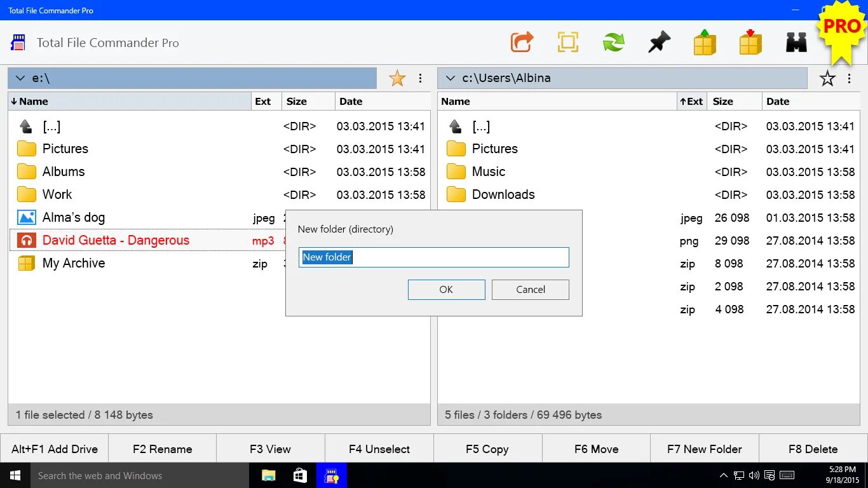Open search with the binoculars icon
Viewport: 868px width, 488px height.
(x=796, y=43)
